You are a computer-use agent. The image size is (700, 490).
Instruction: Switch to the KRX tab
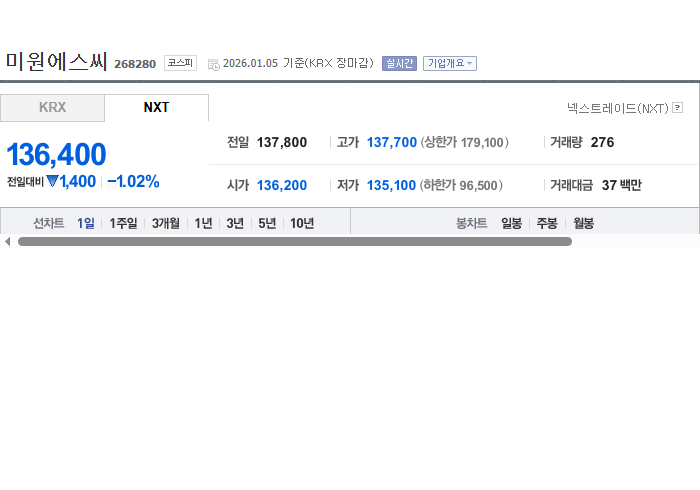[52, 108]
